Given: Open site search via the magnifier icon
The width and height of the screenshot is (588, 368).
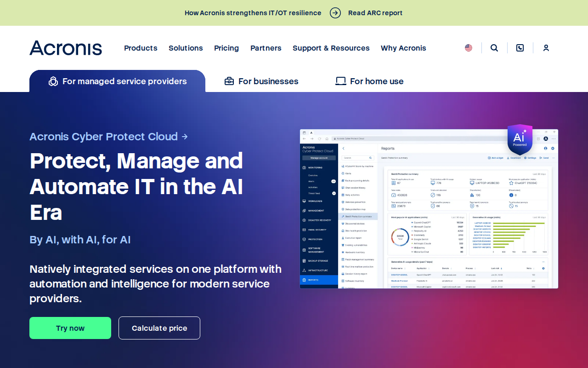Looking at the screenshot, I should [x=494, y=48].
